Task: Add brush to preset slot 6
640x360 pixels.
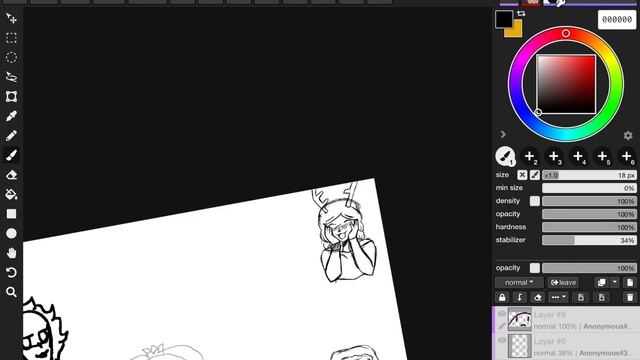Action: pyautogui.click(x=627, y=156)
